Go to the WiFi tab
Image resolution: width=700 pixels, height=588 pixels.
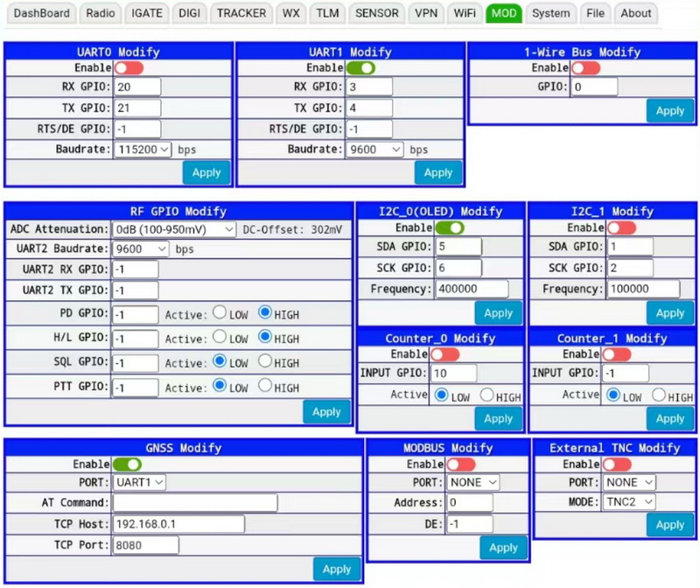(x=465, y=13)
